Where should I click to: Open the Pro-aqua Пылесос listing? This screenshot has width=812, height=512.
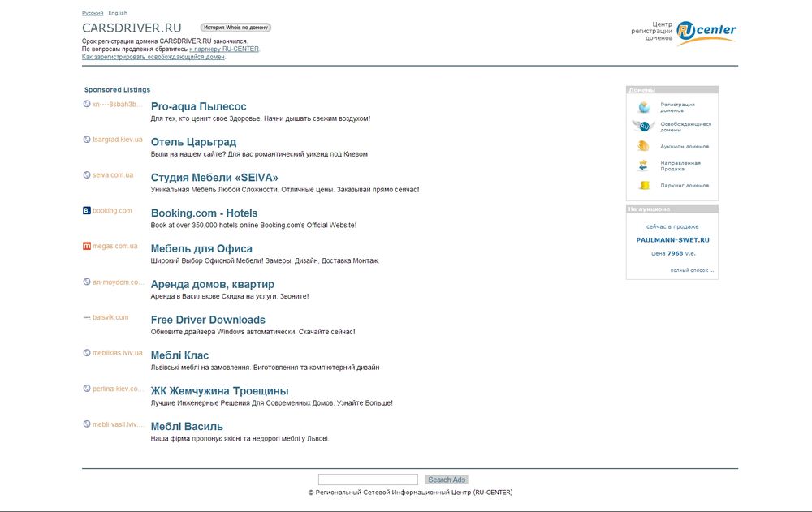pyautogui.click(x=198, y=106)
